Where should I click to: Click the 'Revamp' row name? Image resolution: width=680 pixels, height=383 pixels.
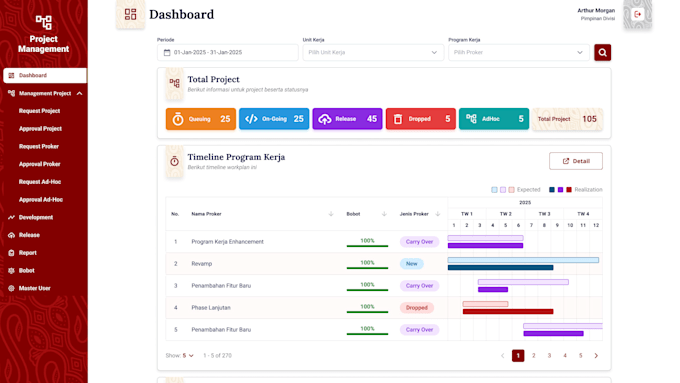coord(202,264)
